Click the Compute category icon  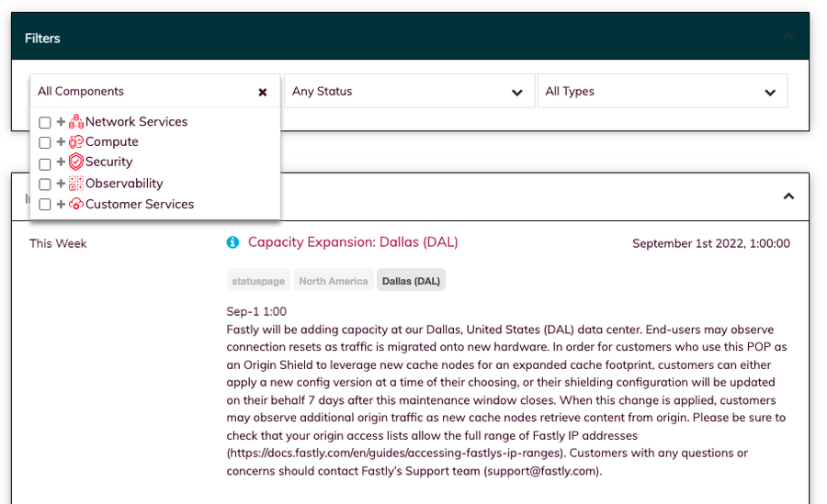point(76,141)
